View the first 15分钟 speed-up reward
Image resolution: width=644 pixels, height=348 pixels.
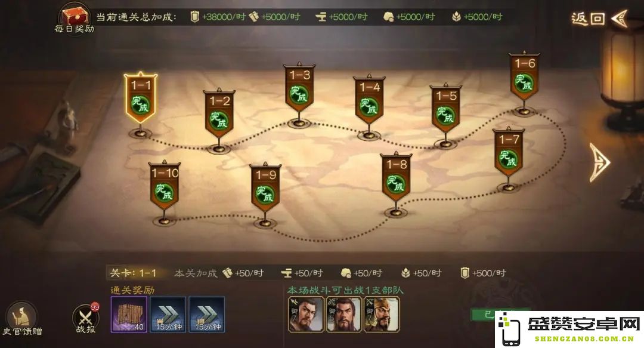click(x=168, y=314)
